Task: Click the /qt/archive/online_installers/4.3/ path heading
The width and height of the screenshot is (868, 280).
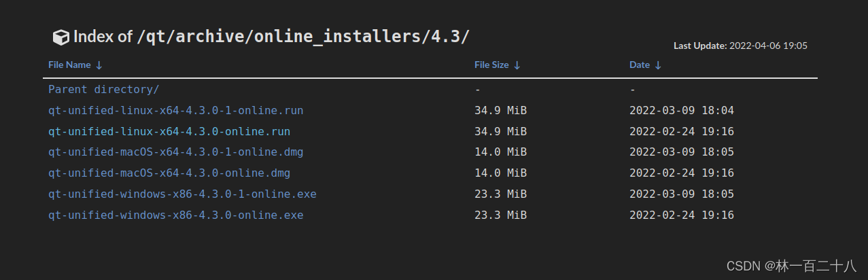Action: (x=303, y=37)
